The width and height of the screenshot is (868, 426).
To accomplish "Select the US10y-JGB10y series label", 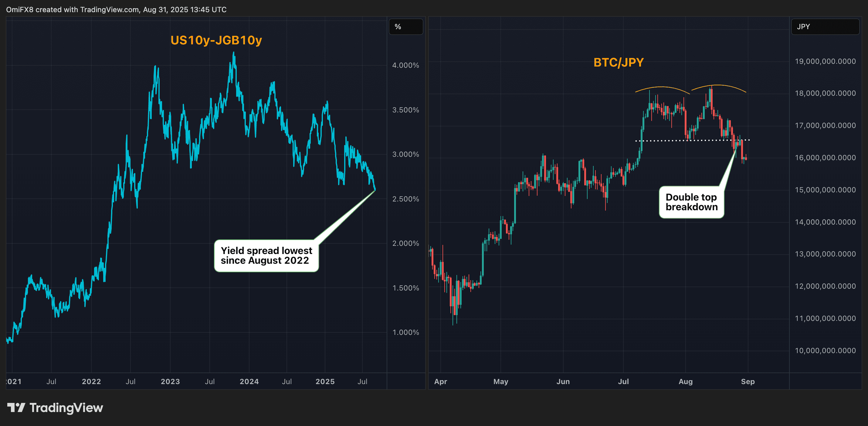I will (216, 41).
